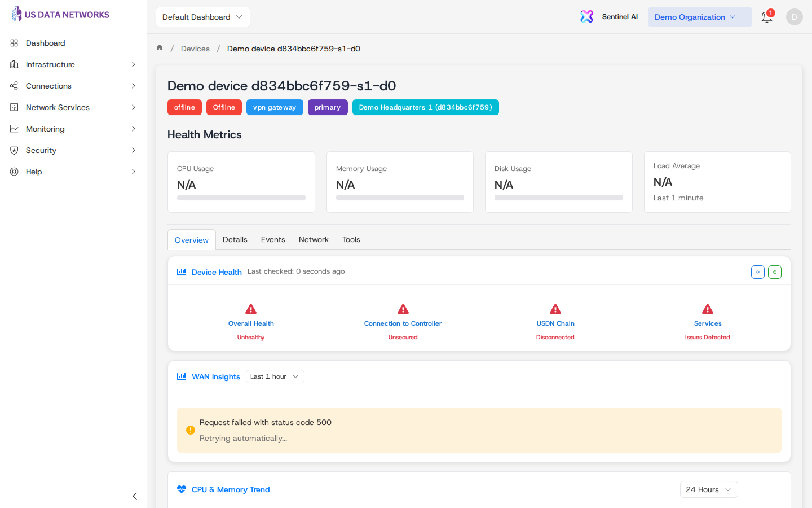Click the Sentinel AI button

click(x=610, y=17)
